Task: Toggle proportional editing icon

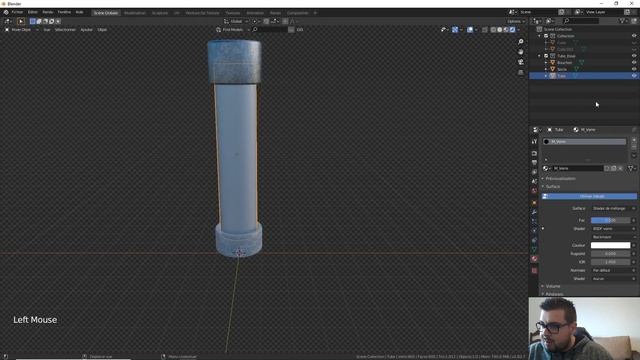Action: tap(285, 21)
